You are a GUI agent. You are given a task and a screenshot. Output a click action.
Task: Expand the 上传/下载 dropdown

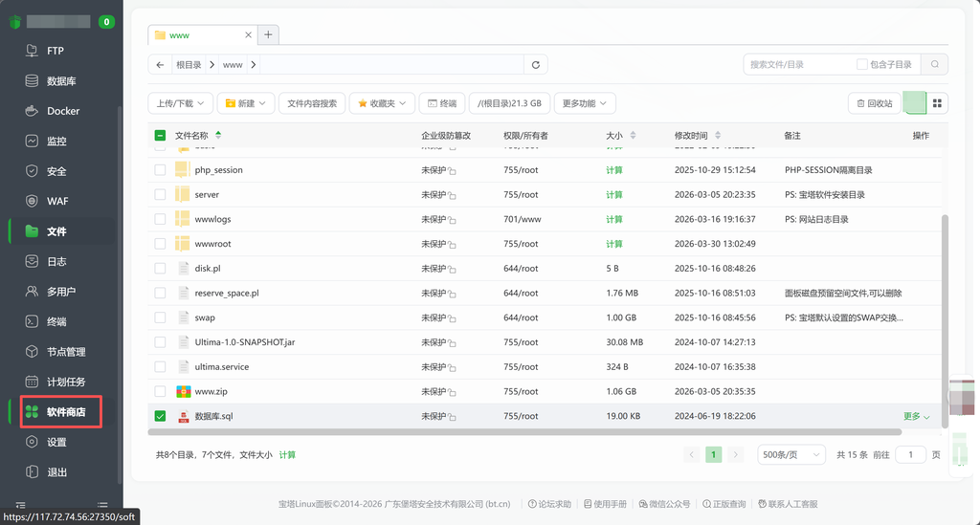click(179, 103)
